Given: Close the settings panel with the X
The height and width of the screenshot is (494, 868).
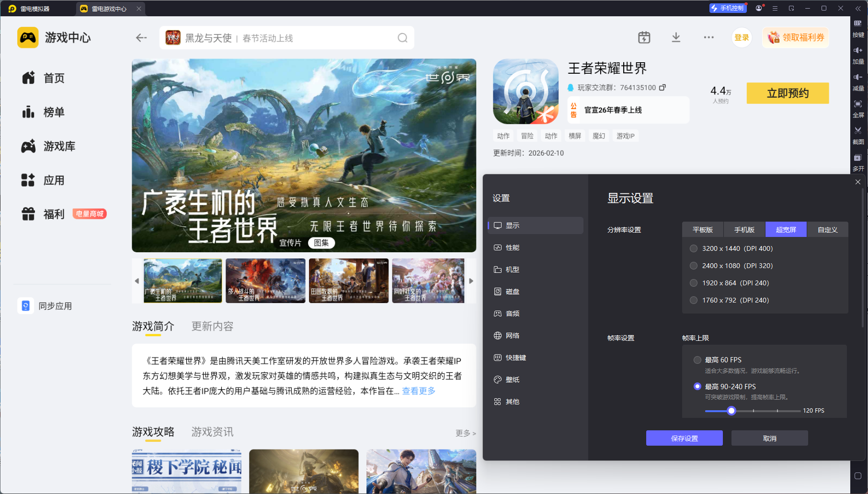Looking at the screenshot, I should coord(858,182).
